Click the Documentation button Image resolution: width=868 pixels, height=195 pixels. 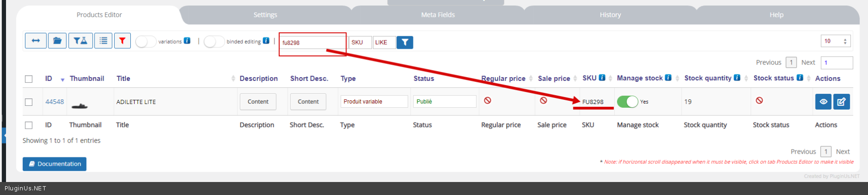click(54, 164)
